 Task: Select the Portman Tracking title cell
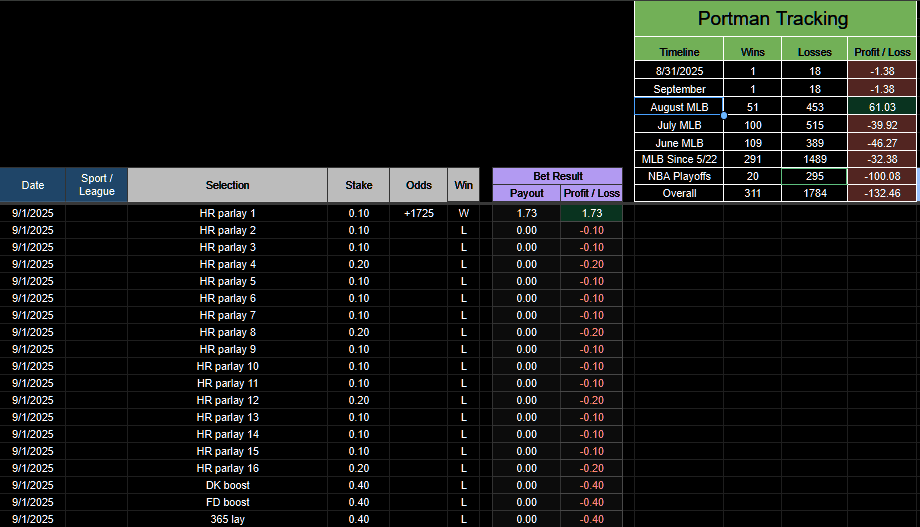click(775, 19)
